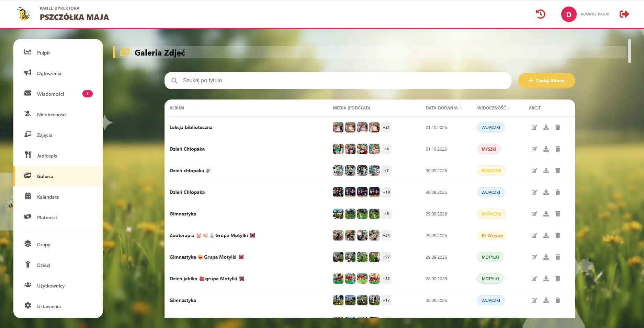
Task: Open Wiadomości messages
Action: [x=58, y=94]
